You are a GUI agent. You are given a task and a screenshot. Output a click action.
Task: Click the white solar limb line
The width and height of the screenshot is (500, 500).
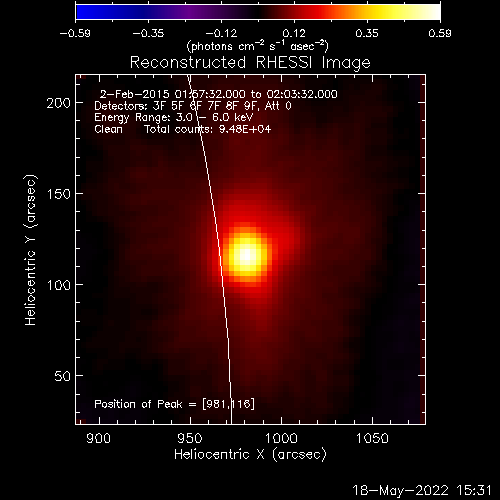(220, 260)
